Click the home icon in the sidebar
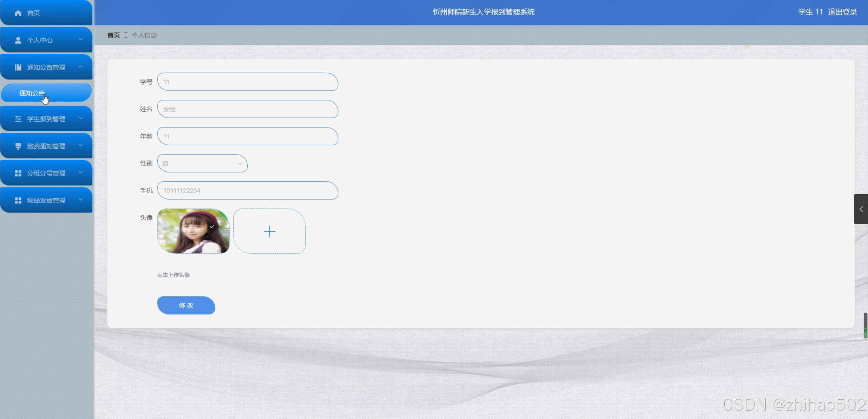The width and height of the screenshot is (868, 419). coord(18,13)
